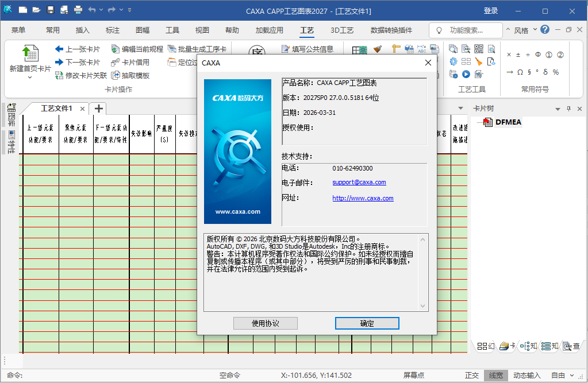Switch to the 3D工艺 ribbon tab

342,30
